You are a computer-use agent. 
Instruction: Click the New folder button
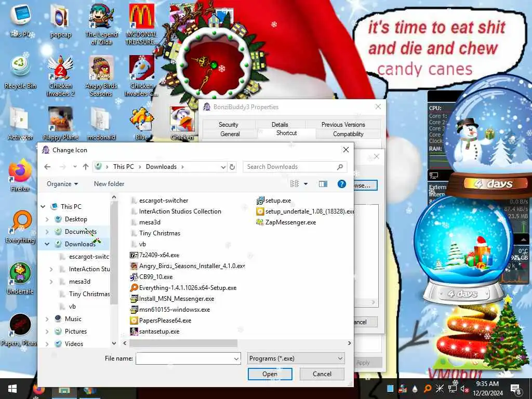[x=109, y=184]
